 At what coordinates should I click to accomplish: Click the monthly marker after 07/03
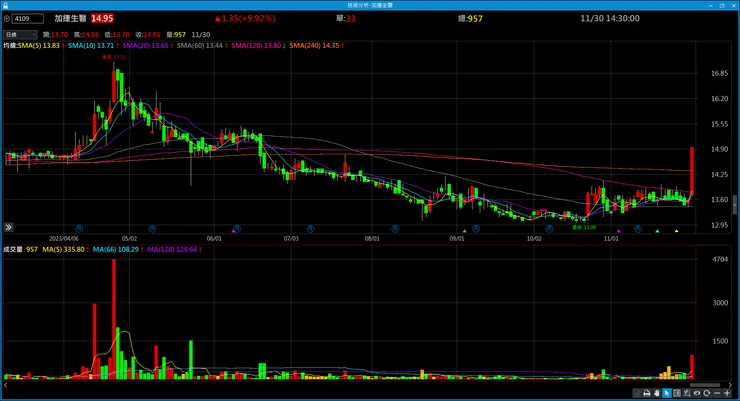click(x=310, y=229)
